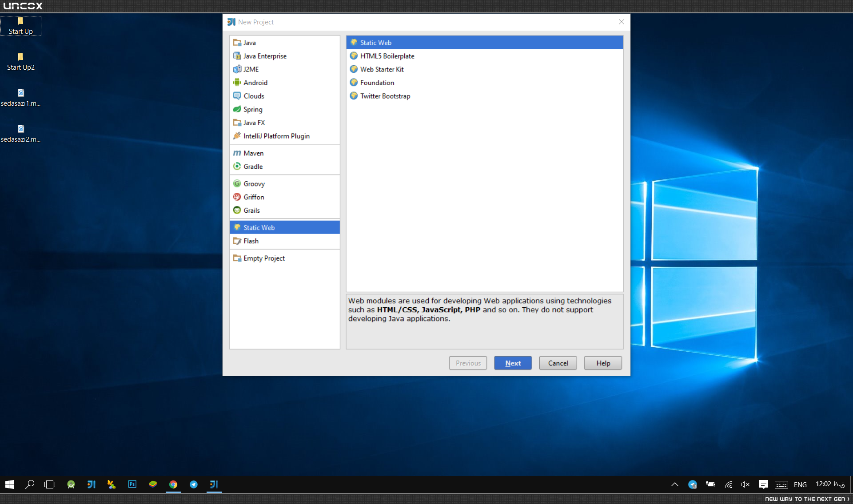Viewport: 853px width, 504px height.
Task: Click the Spring leaf icon
Action: pos(237,109)
